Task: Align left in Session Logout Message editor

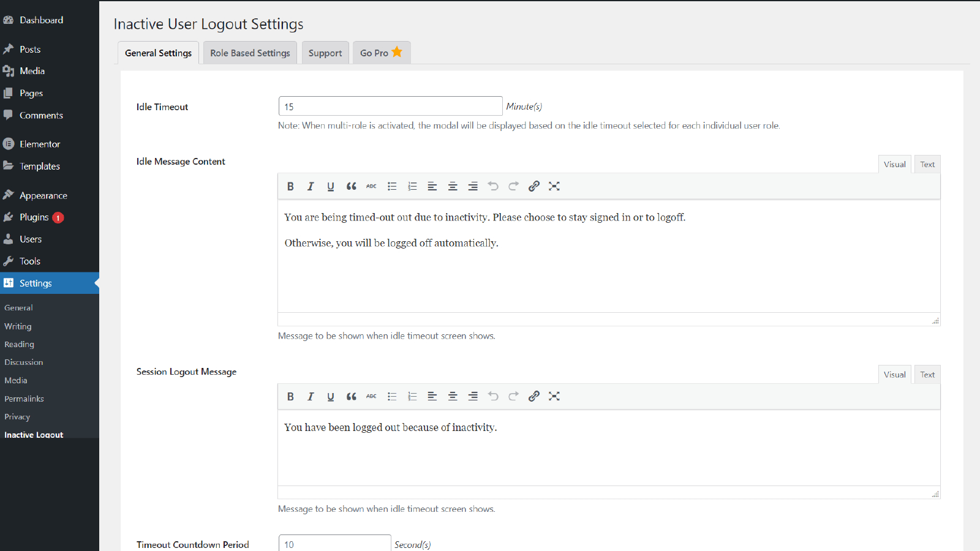Action: (432, 396)
